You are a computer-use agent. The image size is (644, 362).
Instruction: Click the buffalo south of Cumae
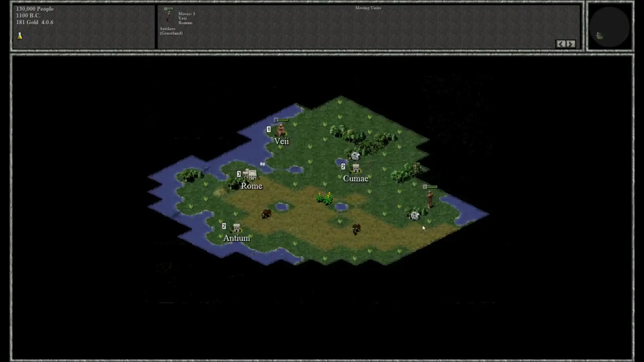pos(356,229)
